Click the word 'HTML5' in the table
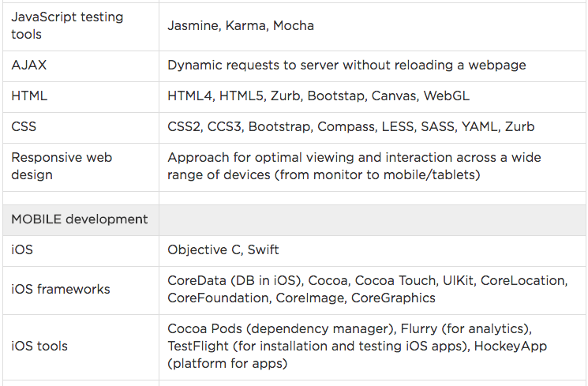Viewport: 588px width, 386px height. tap(241, 96)
